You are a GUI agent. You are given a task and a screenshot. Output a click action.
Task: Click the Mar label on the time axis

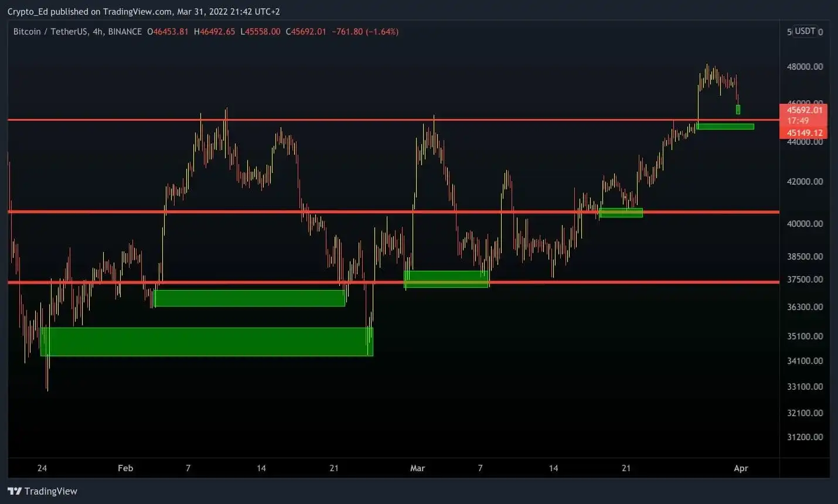pos(417,468)
